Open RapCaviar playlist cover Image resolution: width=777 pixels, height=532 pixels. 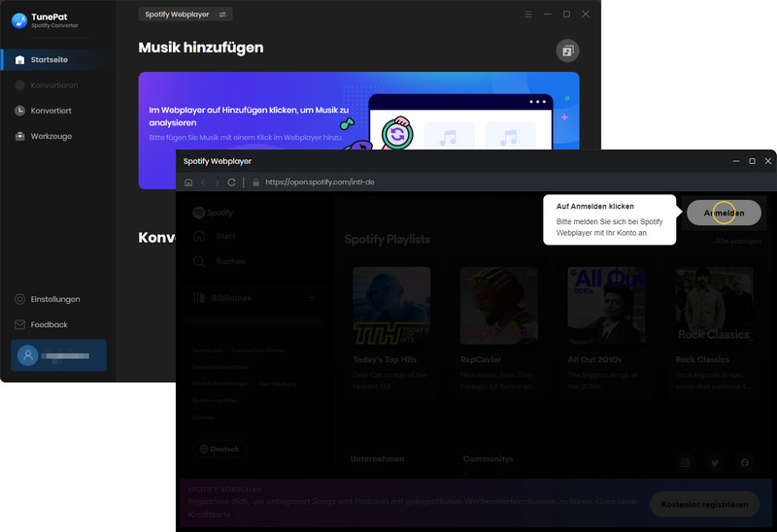[499, 306]
